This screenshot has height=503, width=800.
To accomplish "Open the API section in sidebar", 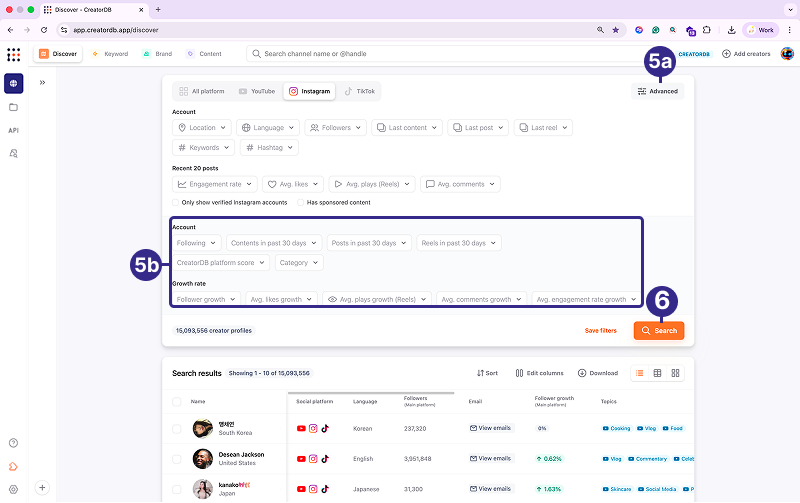I will coord(14,131).
